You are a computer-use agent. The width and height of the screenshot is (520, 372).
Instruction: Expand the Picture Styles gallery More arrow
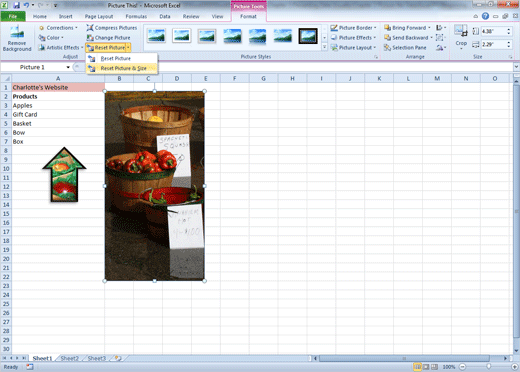click(324, 48)
